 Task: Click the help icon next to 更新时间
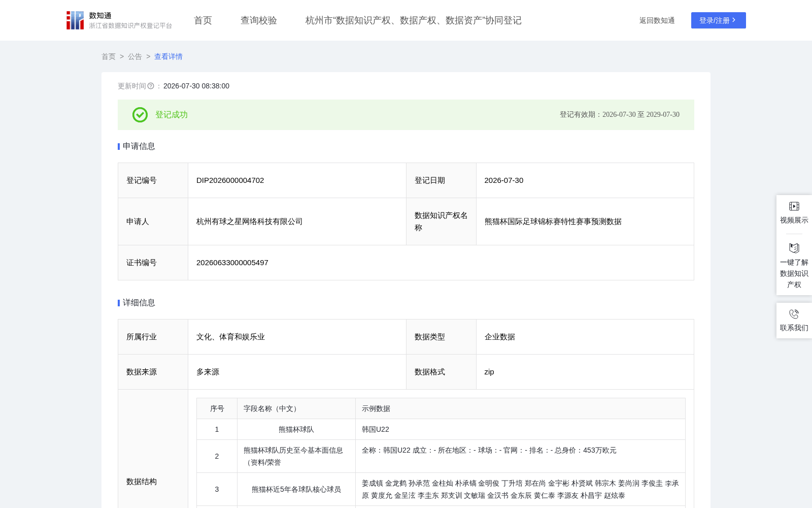coord(151,86)
